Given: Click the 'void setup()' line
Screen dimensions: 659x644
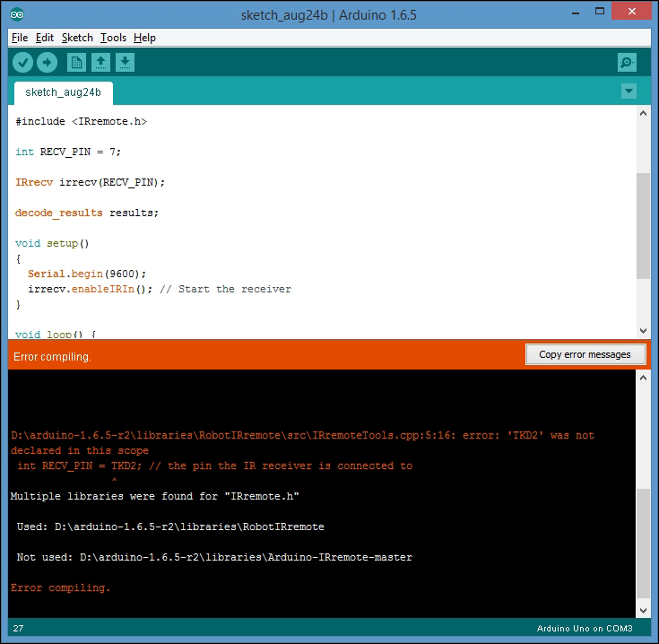Looking at the screenshot, I should (52, 243).
